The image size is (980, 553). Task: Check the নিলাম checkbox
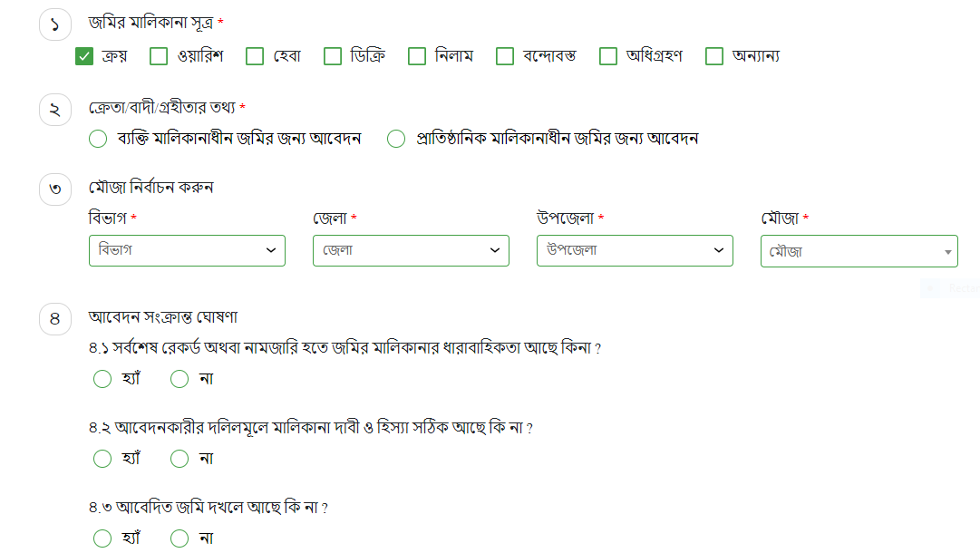[x=416, y=55]
